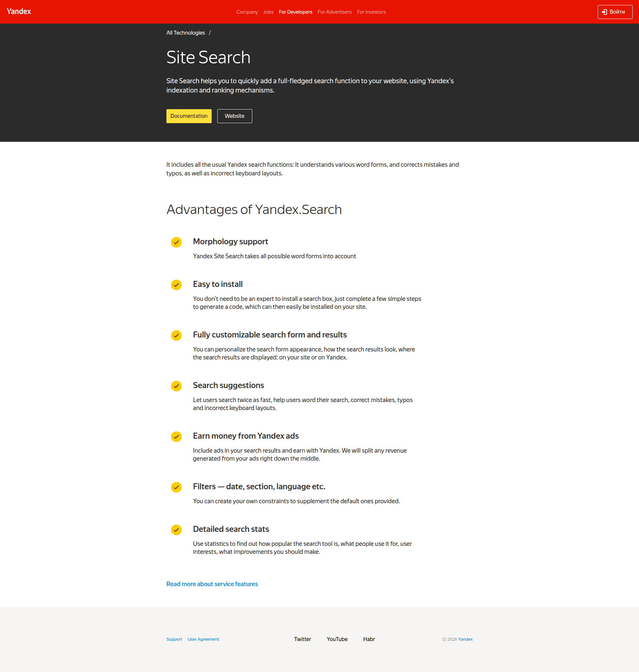Open the yellow Documentation button
Screen dimensions: 639x672
[189, 116]
